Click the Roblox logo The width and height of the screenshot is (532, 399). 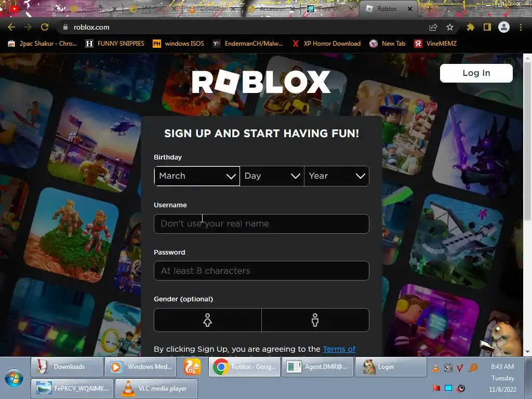[261, 82]
